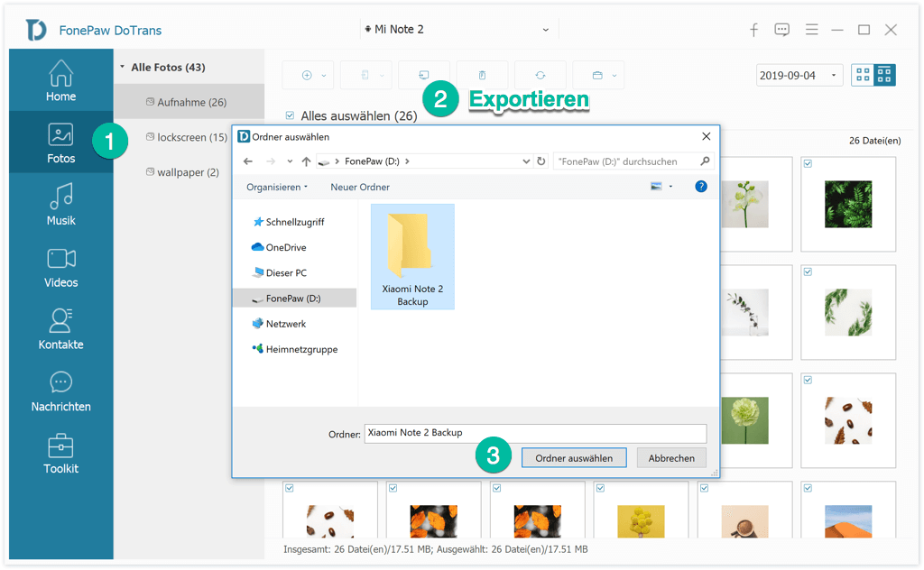Open the Videos section
This screenshot has height=570, width=924.
(x=60, y=266)
